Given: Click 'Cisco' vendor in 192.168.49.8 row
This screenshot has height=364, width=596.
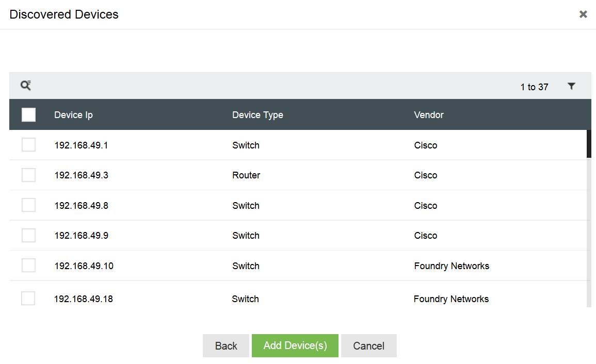Looking at the screenshot, I should pyautogui.click(x=426, y=206).
